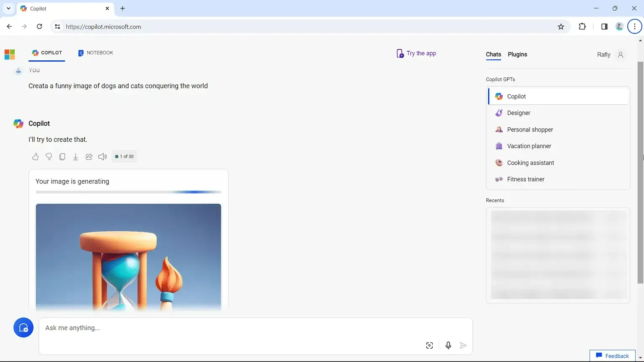Image resolution: width=644 pixels, height=362 pixels.
Task: Bookmark this page with star icon
Action: click(561, 27)
